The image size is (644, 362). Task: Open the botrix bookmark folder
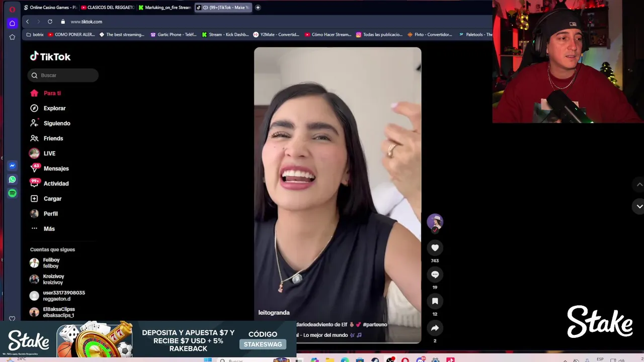tap(35, 35)
